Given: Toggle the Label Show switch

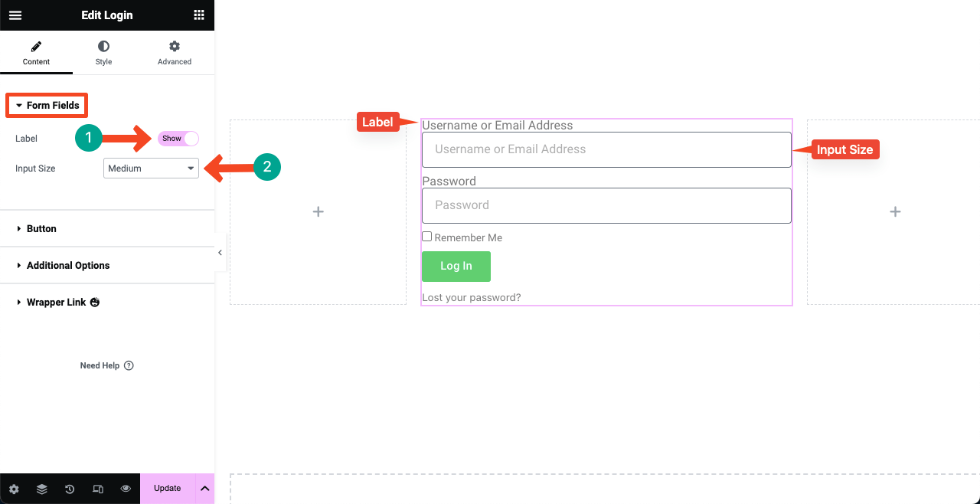Looking at the screenshot, I should pos(178,139).
